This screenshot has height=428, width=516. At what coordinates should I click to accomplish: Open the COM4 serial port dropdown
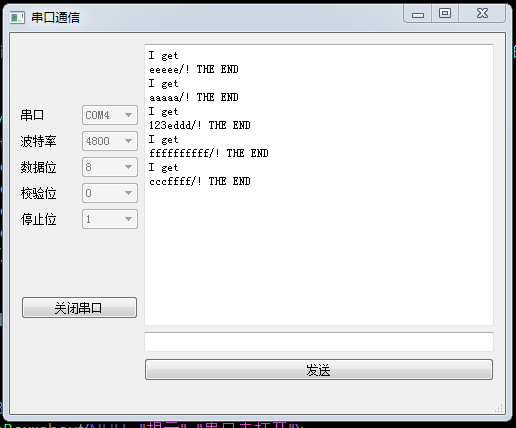110,115
